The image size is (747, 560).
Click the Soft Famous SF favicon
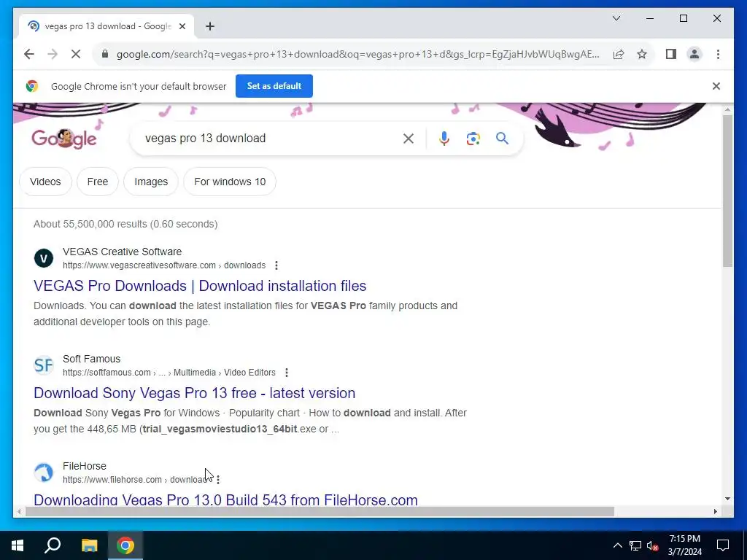[x=43, y=365]
